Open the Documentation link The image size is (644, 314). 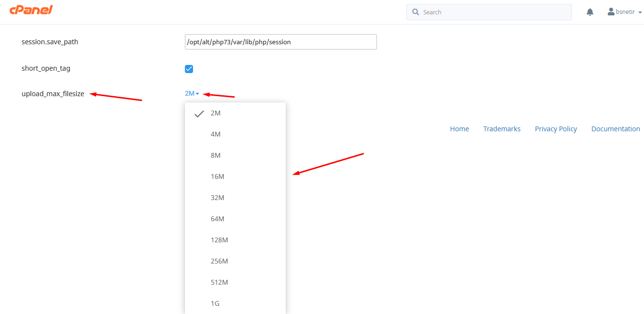pyautogui.click(x=616, y=129)
